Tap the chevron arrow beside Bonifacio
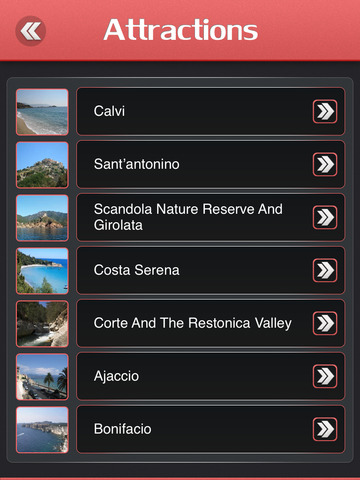Screen dimensions: 360x480 tap(325, 429)
